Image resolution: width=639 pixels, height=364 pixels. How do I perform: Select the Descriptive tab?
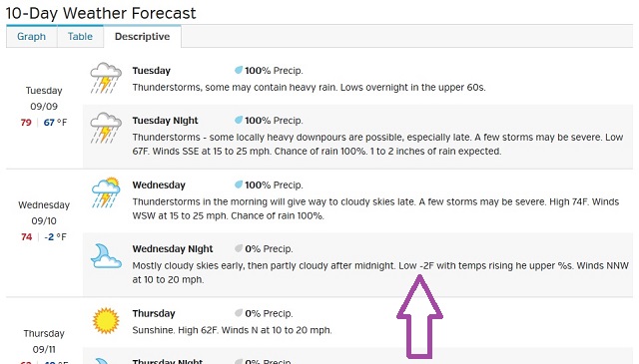pyautogui.click(x=142, y=37)
